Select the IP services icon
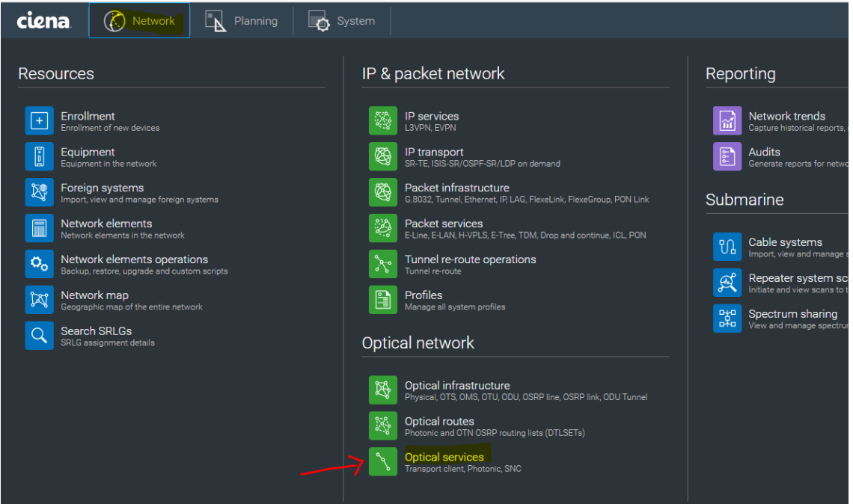Screen dimensions: 853x504 point(383,120)
